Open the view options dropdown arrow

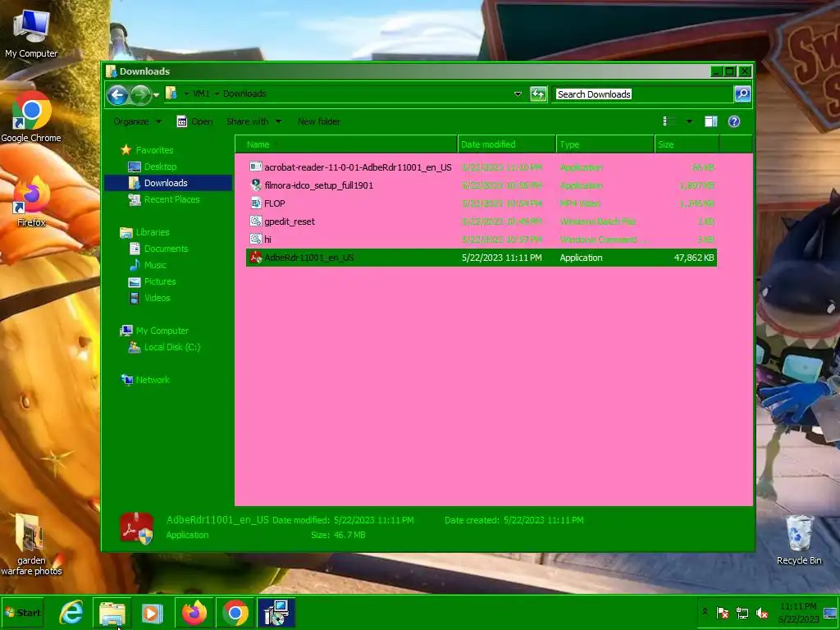[x=689, y=121]
